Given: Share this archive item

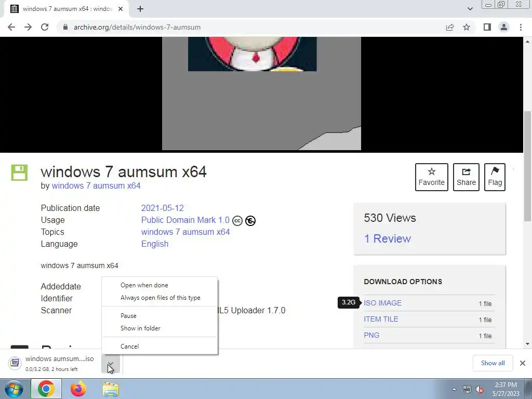Looking at the screenshot, I should 466,177.
